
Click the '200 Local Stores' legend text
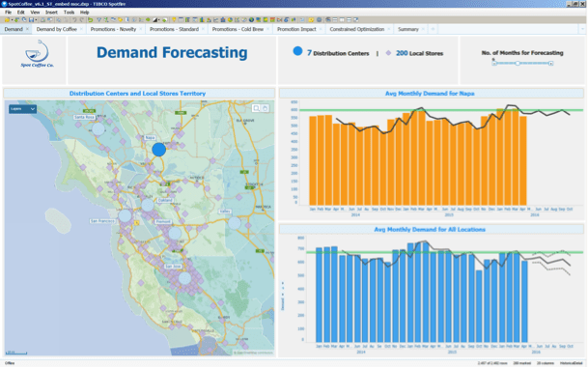[419, 53]
